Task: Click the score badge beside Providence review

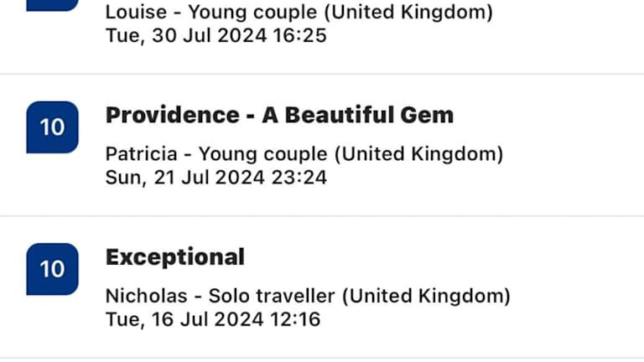Action: (52, 127)
